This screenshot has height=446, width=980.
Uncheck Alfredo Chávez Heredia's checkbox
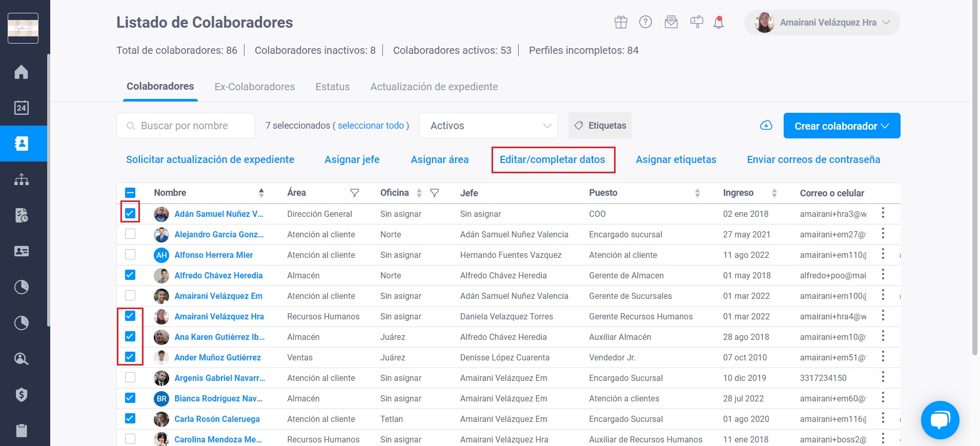130,275
